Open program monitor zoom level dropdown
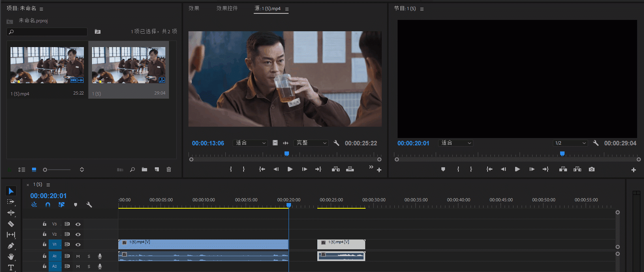 coord(456,143)
